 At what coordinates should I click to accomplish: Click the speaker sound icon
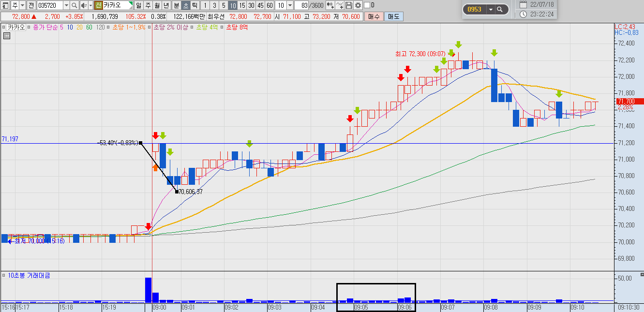[x=84, y=5]
